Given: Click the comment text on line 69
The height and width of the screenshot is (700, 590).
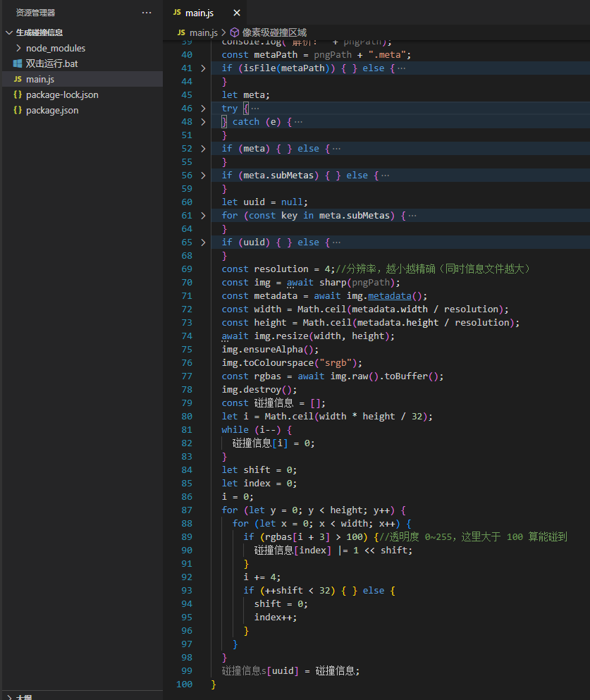Looking at the screenshot, I should (433, 269).
